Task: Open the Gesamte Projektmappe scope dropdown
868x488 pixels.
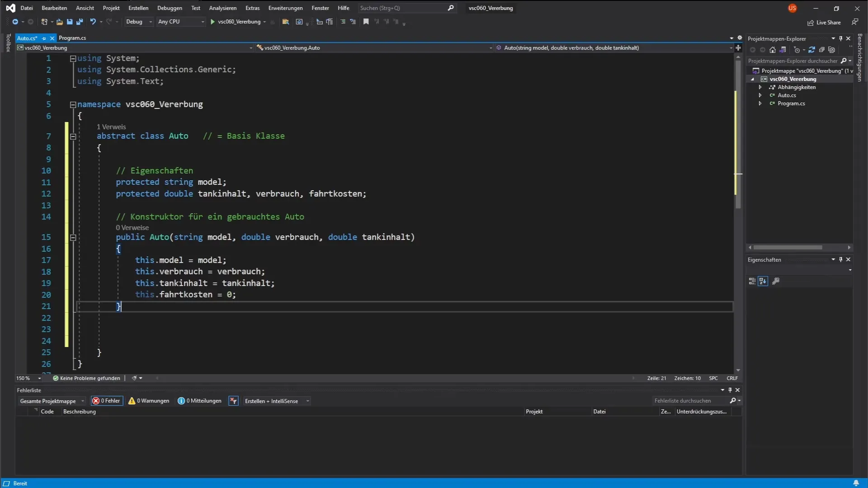Action: coord(52,401)
